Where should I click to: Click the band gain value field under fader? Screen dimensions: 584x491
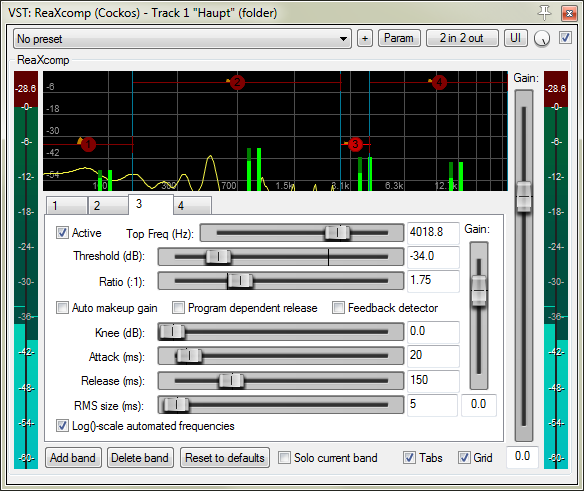coord(479,405)
